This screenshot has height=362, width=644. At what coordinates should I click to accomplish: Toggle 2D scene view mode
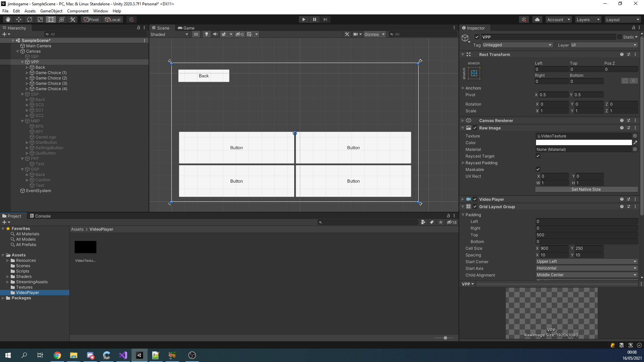pos(196,34)
